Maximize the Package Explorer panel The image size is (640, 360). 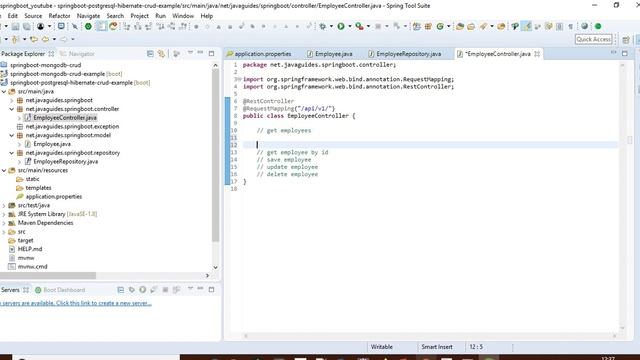(211, 53)
